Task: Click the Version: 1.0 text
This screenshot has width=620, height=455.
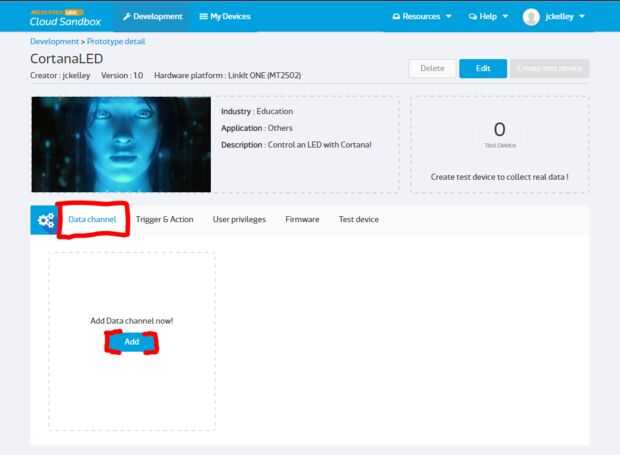Action: click(122, 76)
